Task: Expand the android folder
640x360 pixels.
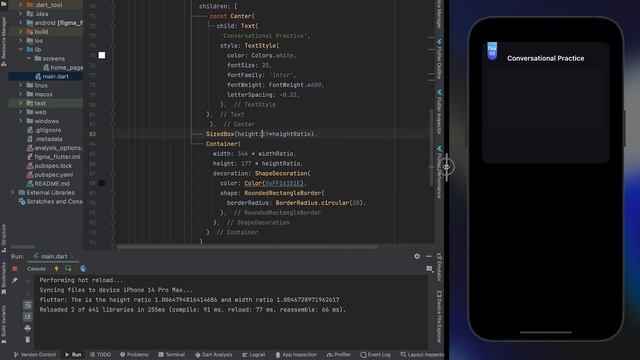Action: click(20, 22)
